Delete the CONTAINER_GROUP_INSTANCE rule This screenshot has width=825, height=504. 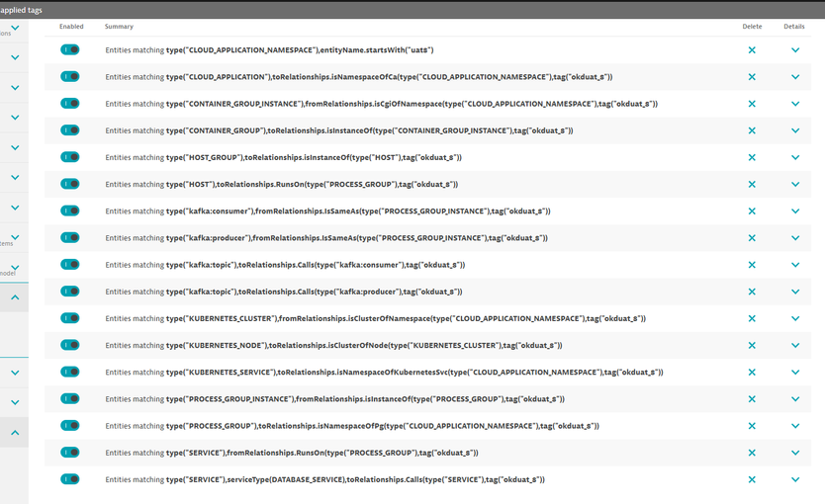pyautogui.click(x=752, y=104)
